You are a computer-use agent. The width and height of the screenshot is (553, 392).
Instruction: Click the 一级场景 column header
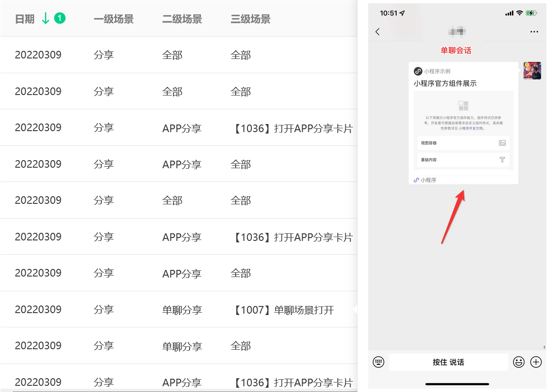114,19
